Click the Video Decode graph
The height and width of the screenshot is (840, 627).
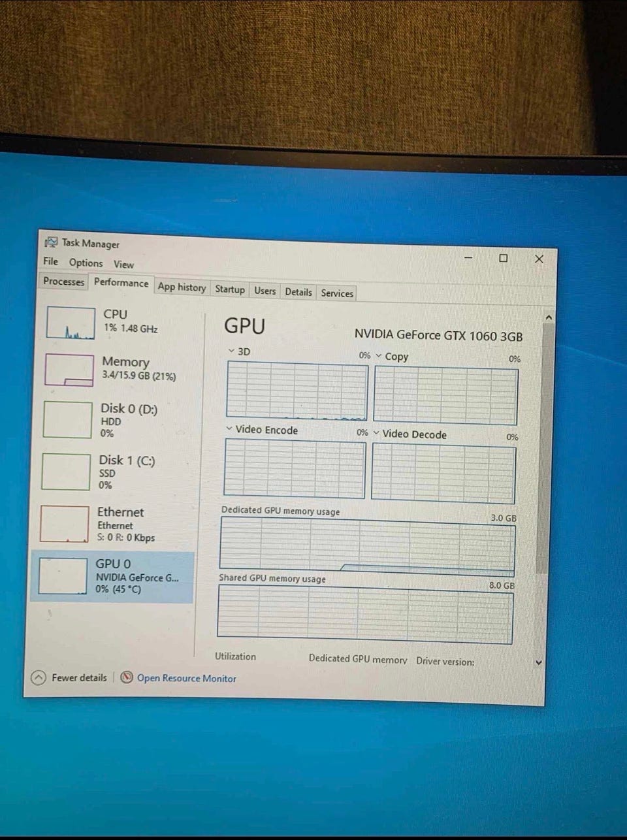point(443,474)
